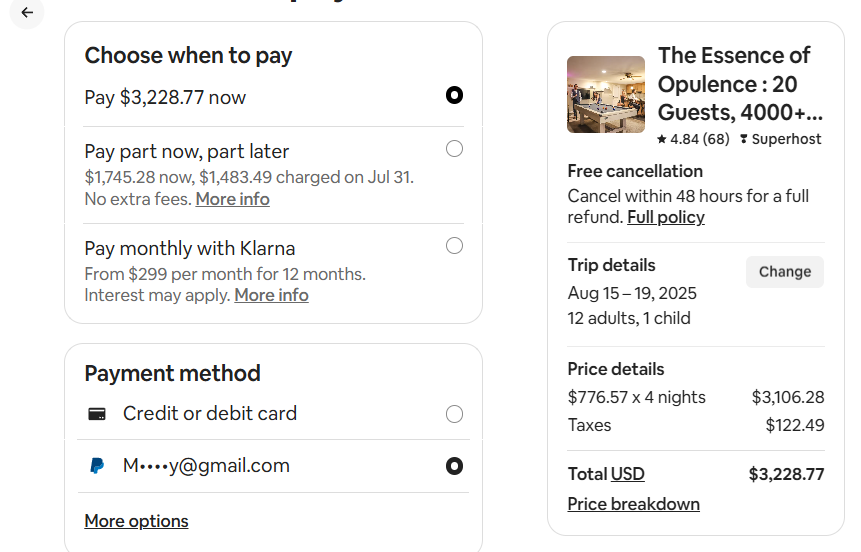The height and width of the screenshot is (552, 861).
Task: Open the Price breakdown details
Action: (633, 504)
